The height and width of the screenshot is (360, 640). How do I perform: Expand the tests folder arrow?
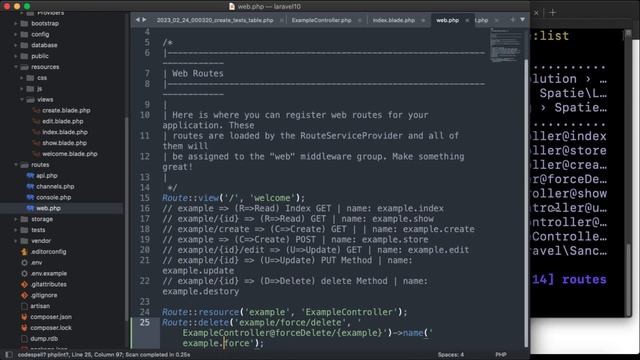coord(16,230)
